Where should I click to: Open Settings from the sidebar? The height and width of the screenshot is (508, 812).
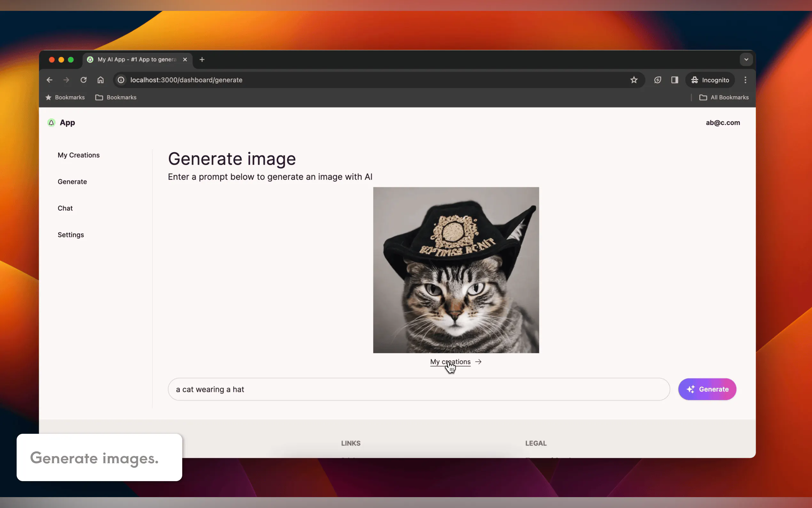tap(71, 235)
